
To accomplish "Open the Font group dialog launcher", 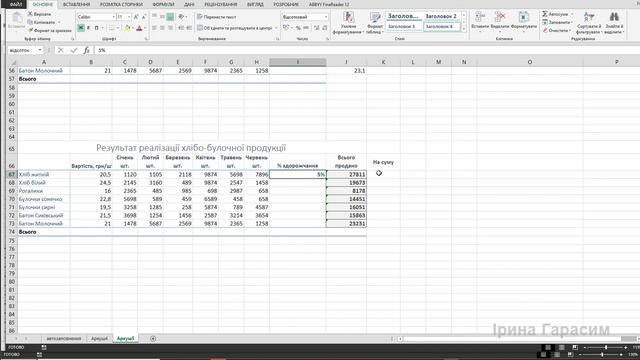I will tap(146, 39).
